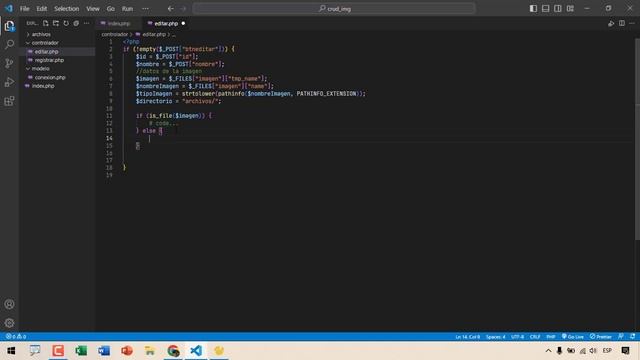The width and height of the screenshot is (640, 360).
Task: Collapse the modelo folder
Action: [x=40, y=69]
